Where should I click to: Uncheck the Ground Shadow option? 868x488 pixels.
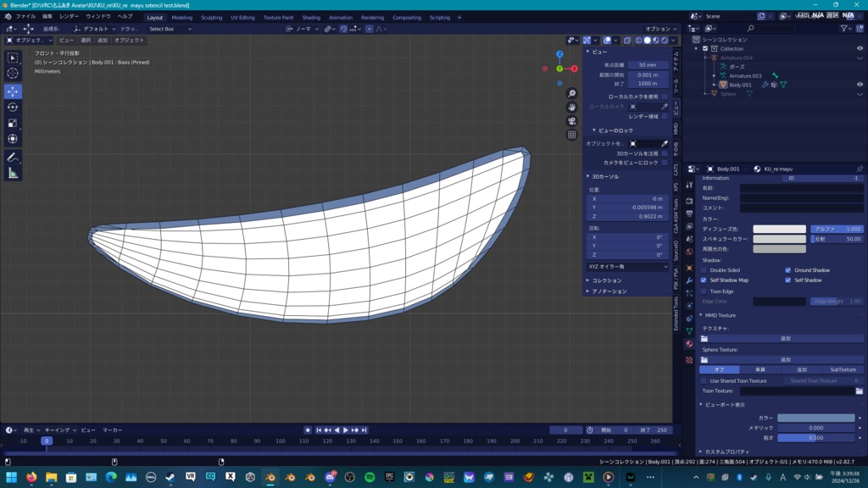(x=787, y=270)
